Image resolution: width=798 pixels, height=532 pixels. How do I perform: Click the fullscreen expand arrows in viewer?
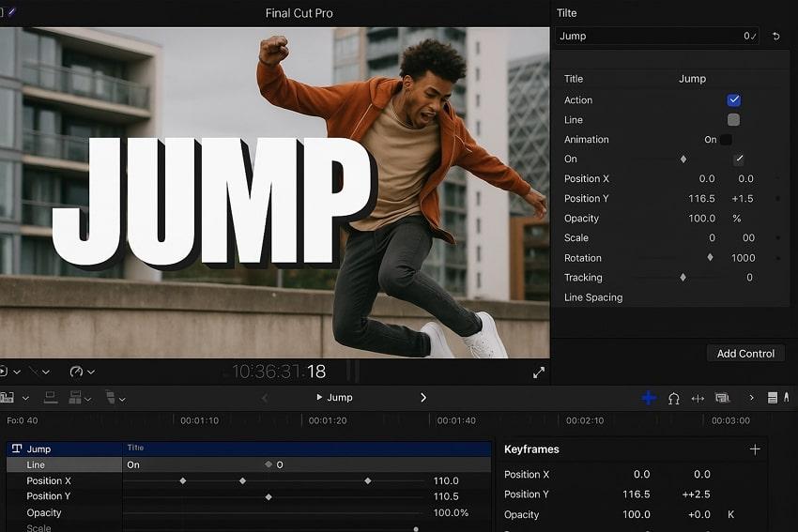click(539, 372)
